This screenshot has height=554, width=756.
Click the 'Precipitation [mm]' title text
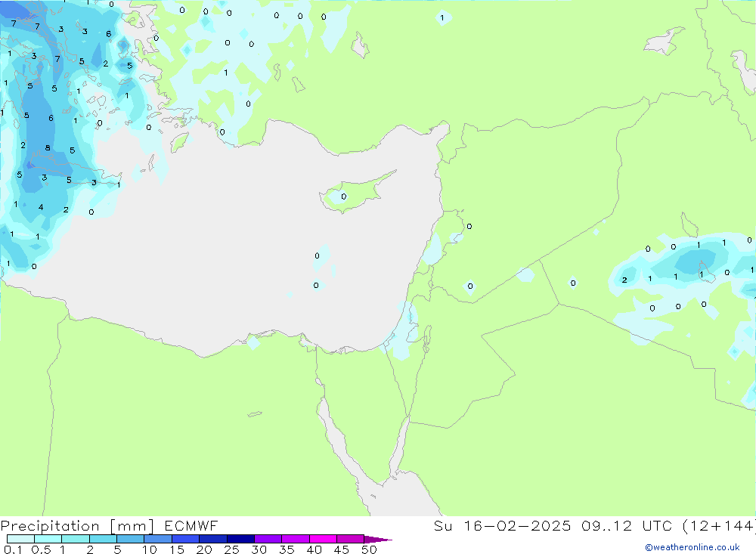coord(77,526)
